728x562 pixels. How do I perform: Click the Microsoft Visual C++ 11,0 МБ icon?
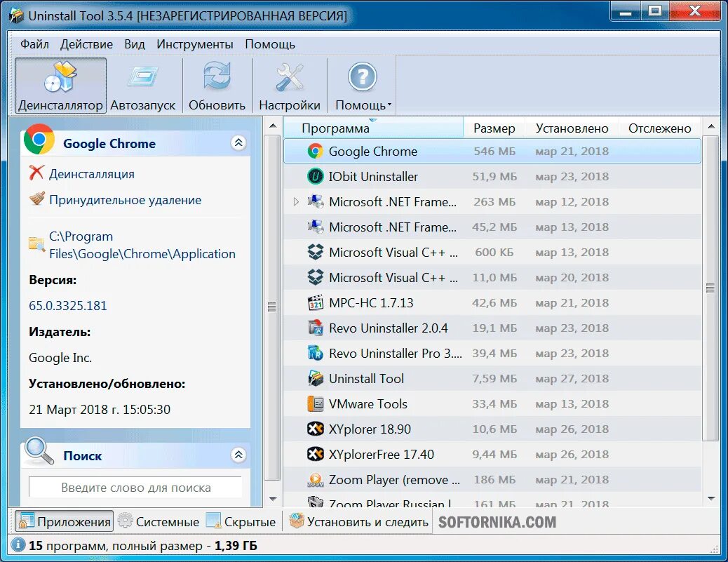click(x=315, y=277)
